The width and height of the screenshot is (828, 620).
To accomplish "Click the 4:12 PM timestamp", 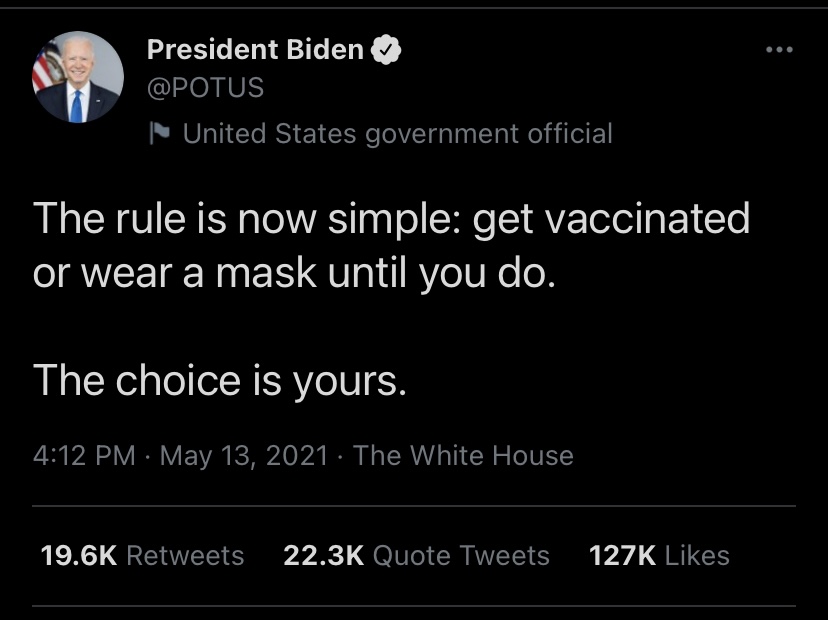I will click(84, 456).
